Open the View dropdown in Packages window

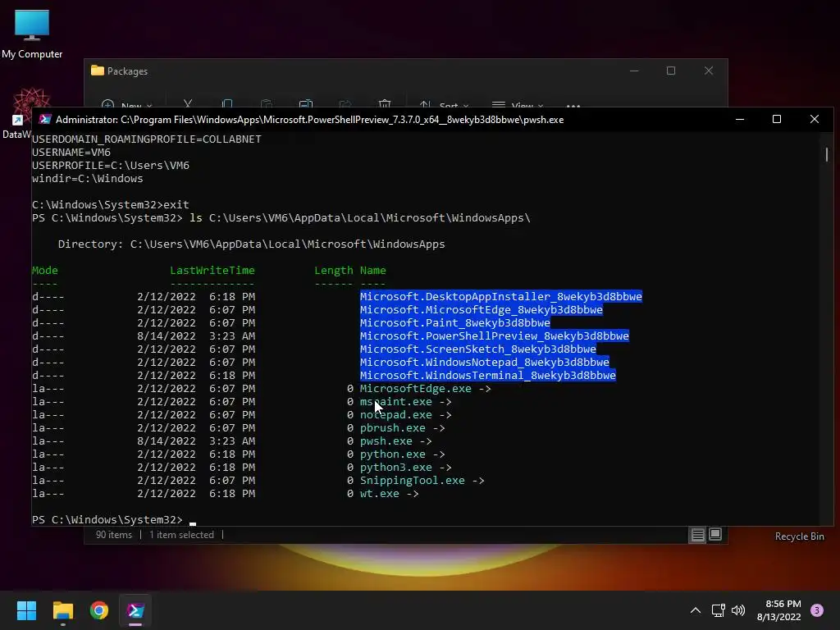(518, 103)
